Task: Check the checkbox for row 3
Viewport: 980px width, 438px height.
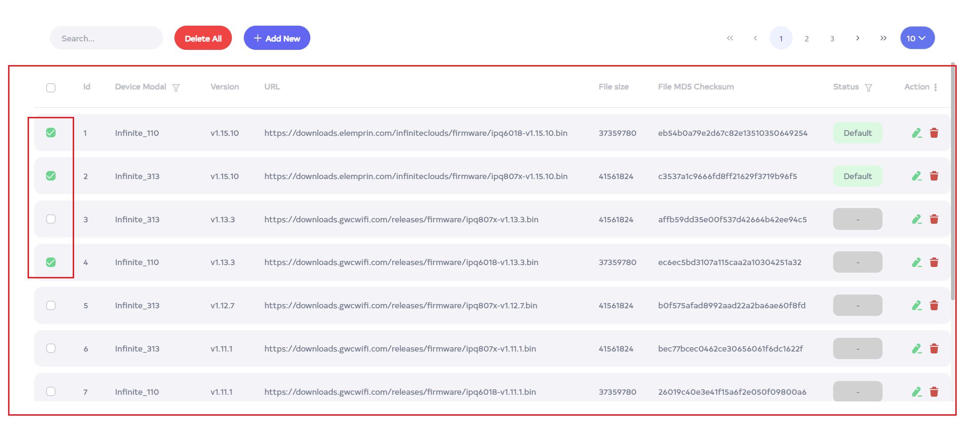Action: [x=51, y=219]
